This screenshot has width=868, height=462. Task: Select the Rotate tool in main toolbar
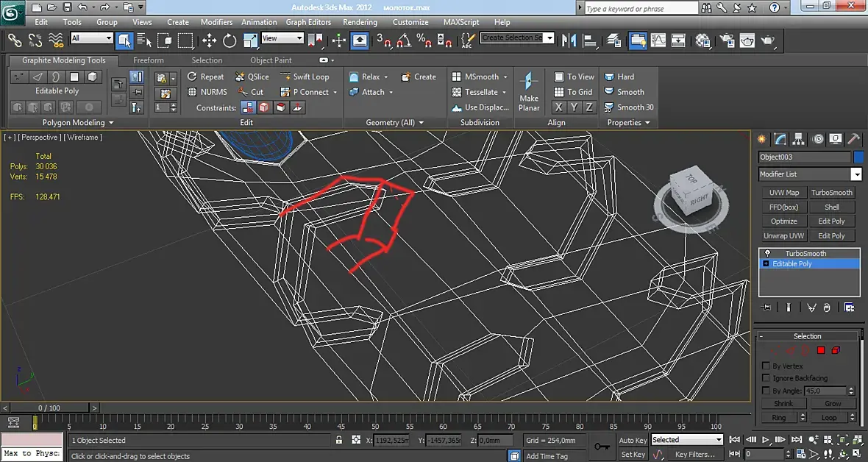[230, 40]
